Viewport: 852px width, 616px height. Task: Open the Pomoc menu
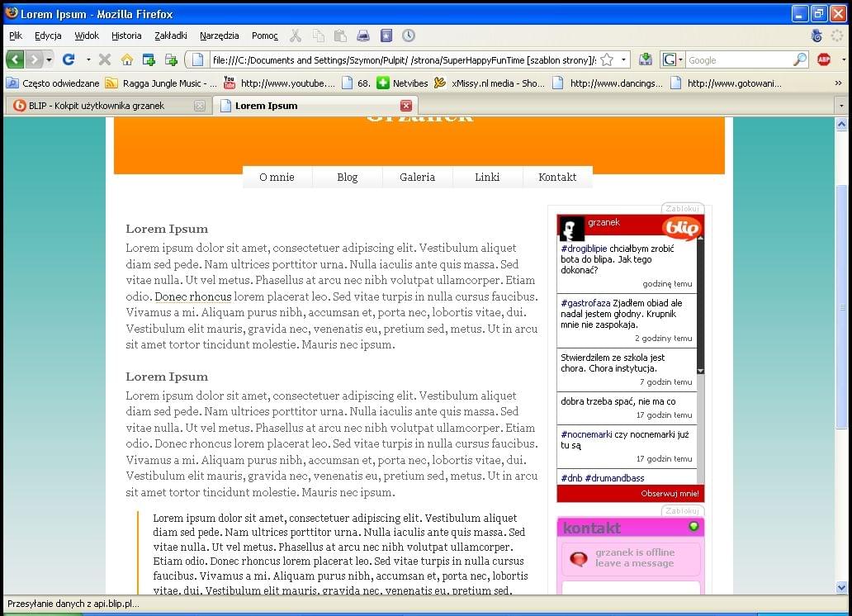coord(265,36)
